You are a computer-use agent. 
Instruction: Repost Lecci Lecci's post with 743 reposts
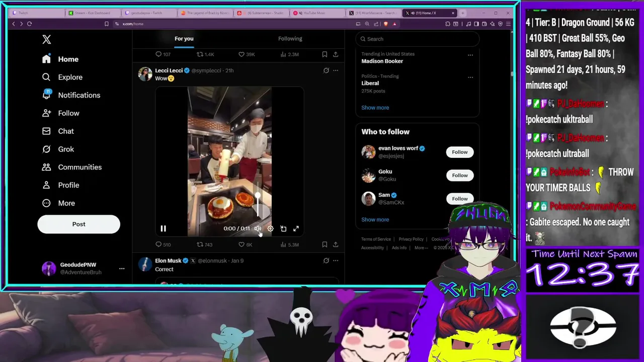point(204,244)
